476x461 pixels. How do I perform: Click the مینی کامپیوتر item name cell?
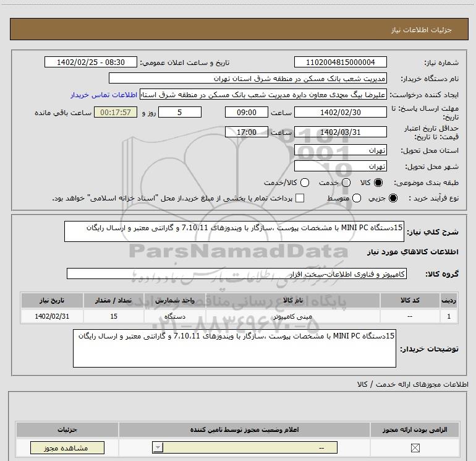[292, 316]
